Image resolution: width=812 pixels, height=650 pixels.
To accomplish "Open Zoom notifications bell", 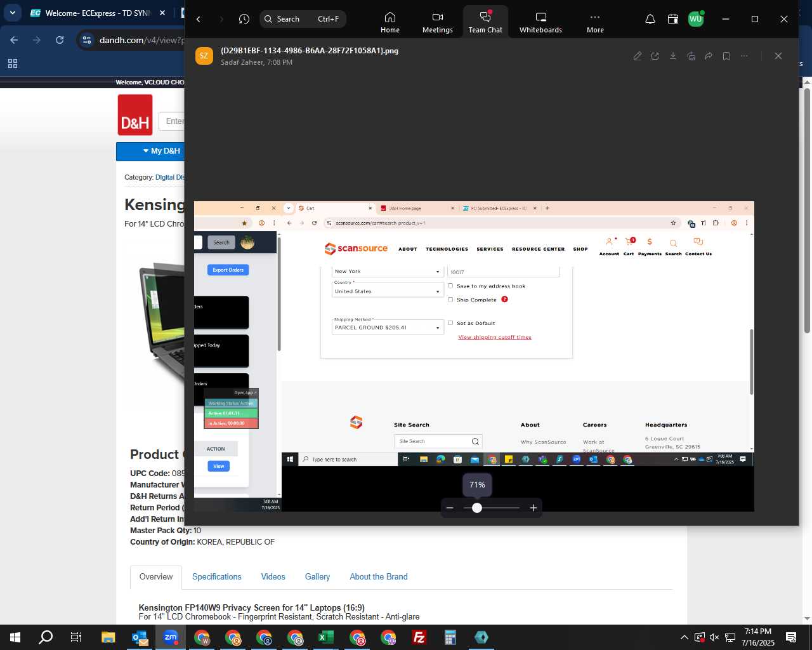I will [650, 19].
